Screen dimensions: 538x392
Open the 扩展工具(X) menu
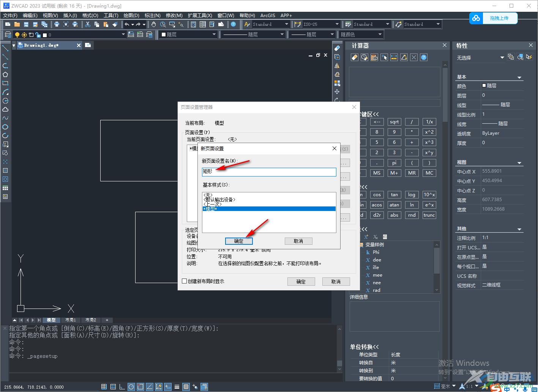(x=200, y=16)
